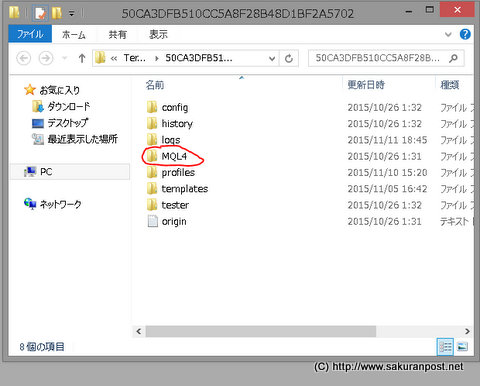This screenshot has width=480, height=386.
Task: Select PC in navigation pane
Action: point(71,172)
